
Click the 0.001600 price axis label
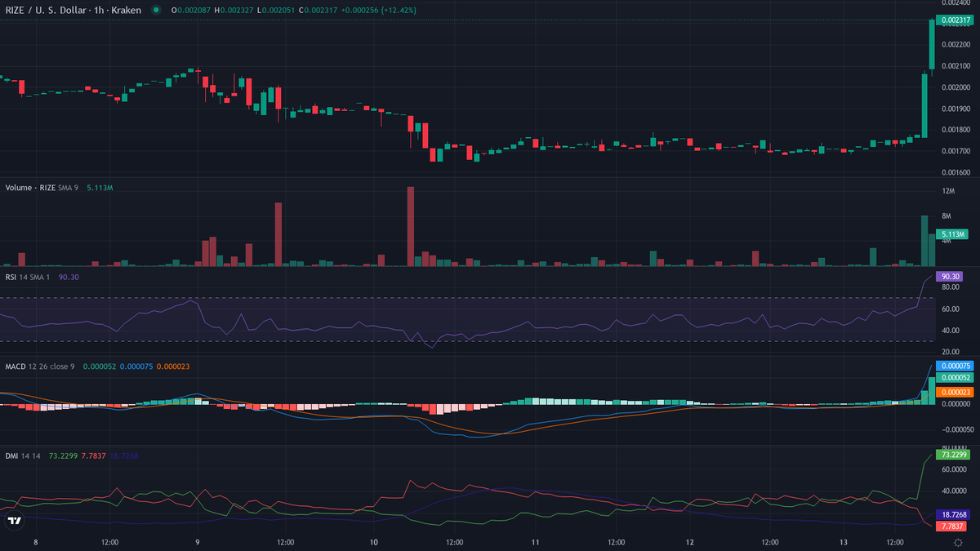955,172
